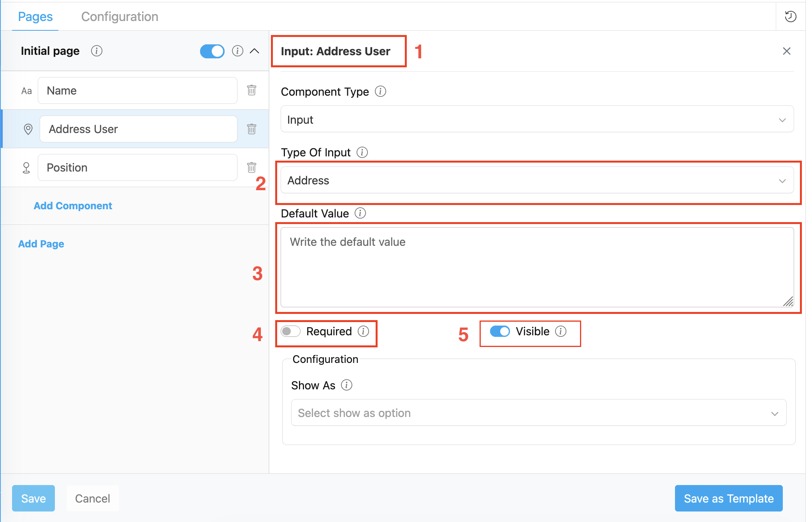
Task: Open the Type Of Input Address dropdown
Action: (537, 180)
